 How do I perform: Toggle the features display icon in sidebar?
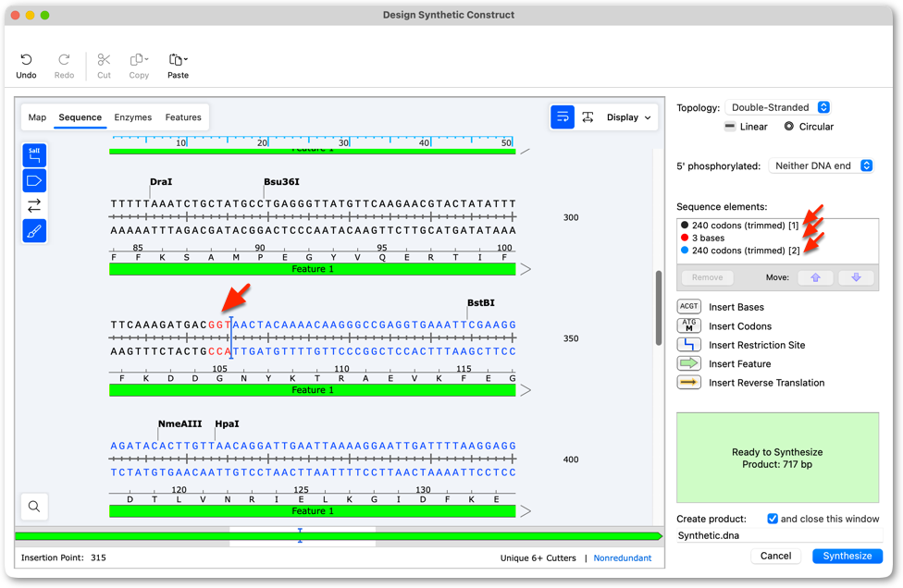[x=34, y=180]
